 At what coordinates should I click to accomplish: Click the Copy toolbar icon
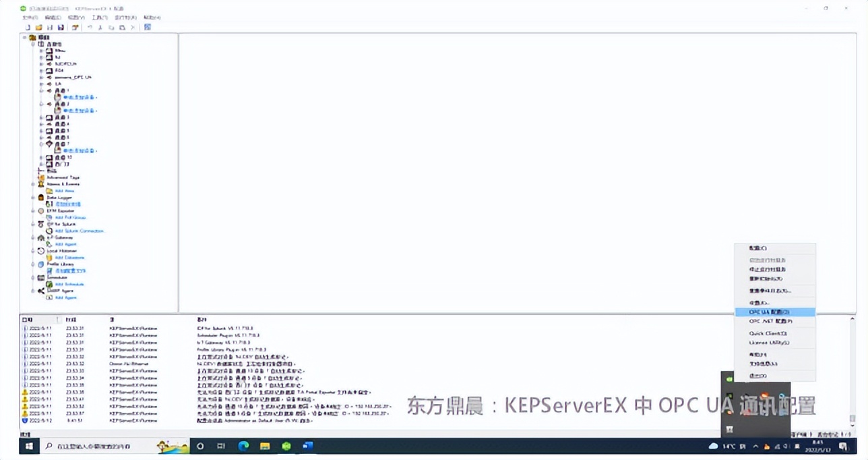[x=111, y=28]
